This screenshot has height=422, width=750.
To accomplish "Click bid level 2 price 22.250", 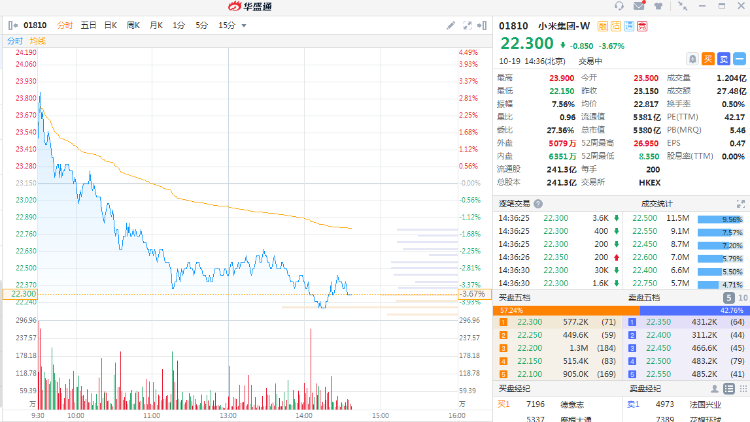I will [x=529, y=335].
